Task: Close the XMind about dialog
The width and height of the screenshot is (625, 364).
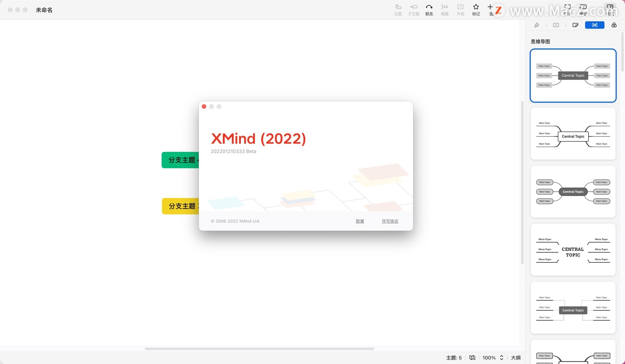Action: (x=204, y=106)
